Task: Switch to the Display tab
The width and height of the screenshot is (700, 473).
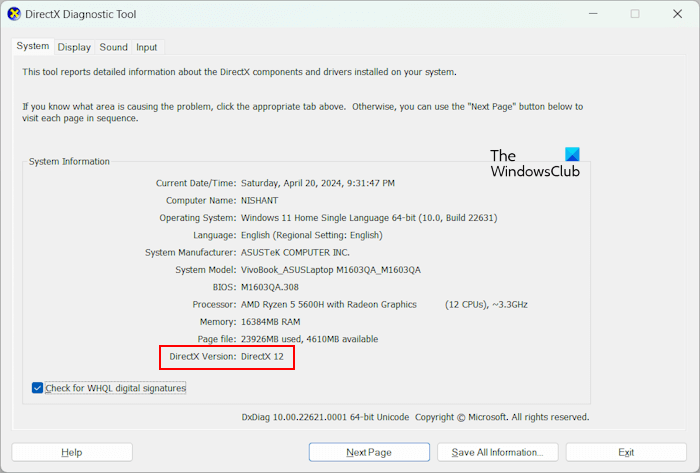Action: click(74, 47)
